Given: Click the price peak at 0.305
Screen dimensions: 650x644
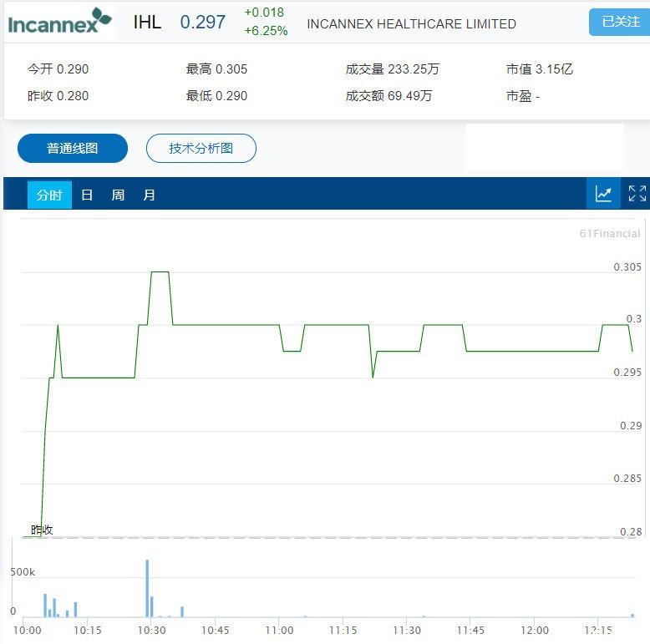Looking at the screenshot, I should (x=160, y=272).
